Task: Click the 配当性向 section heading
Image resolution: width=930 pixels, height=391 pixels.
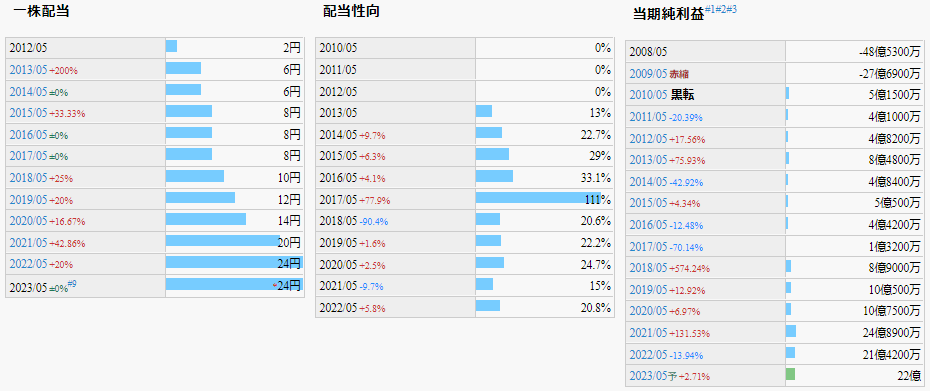Action: (x=351, y=11)
